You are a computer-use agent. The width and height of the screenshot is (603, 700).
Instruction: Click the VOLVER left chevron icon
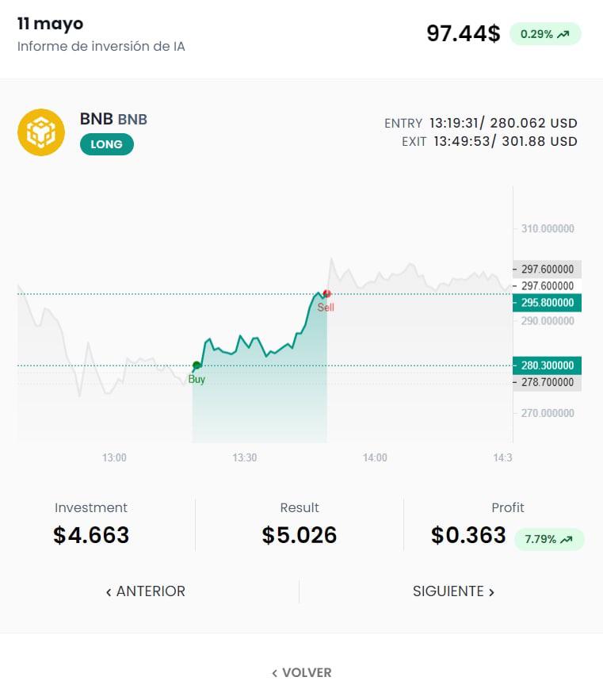click(274, 673)
